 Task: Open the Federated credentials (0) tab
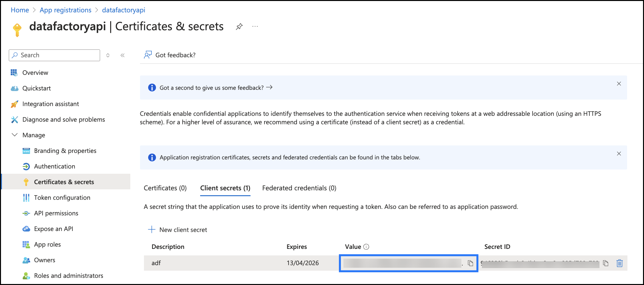point(299,188)
